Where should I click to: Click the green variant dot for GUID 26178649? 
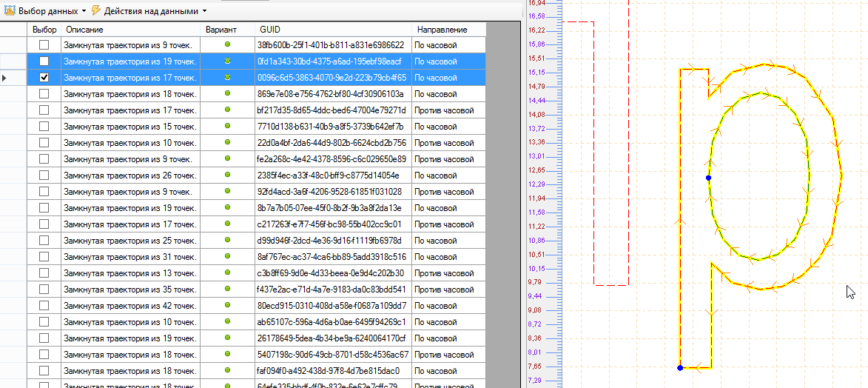(227, 338)
